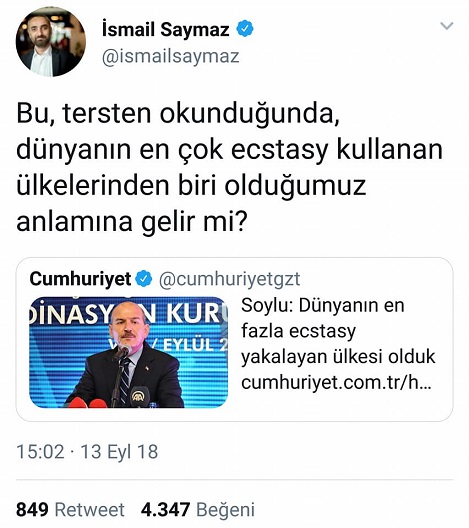This screenshot has width=469, height=528.
Task: View 849 Retweet list
Action: click(x=70, y=509)
